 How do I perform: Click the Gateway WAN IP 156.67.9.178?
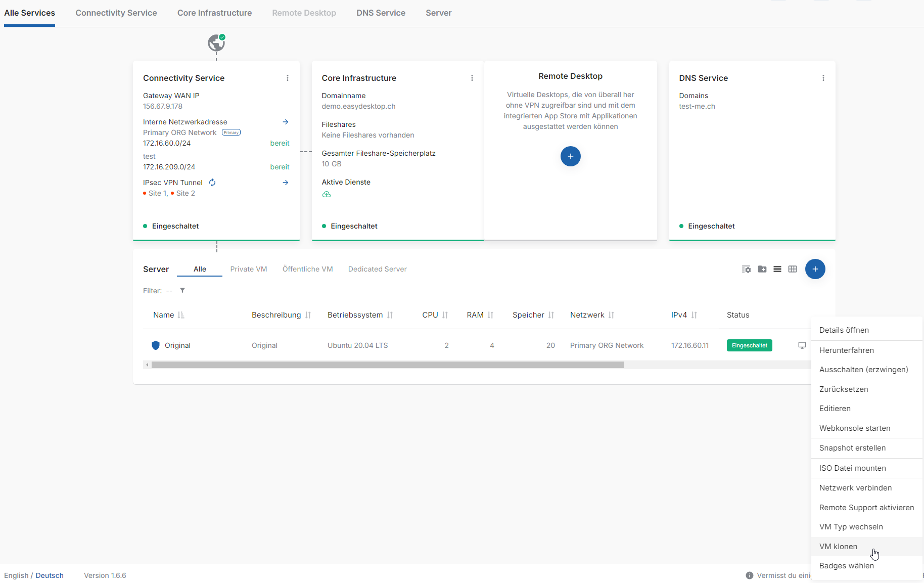pos(163,106)
